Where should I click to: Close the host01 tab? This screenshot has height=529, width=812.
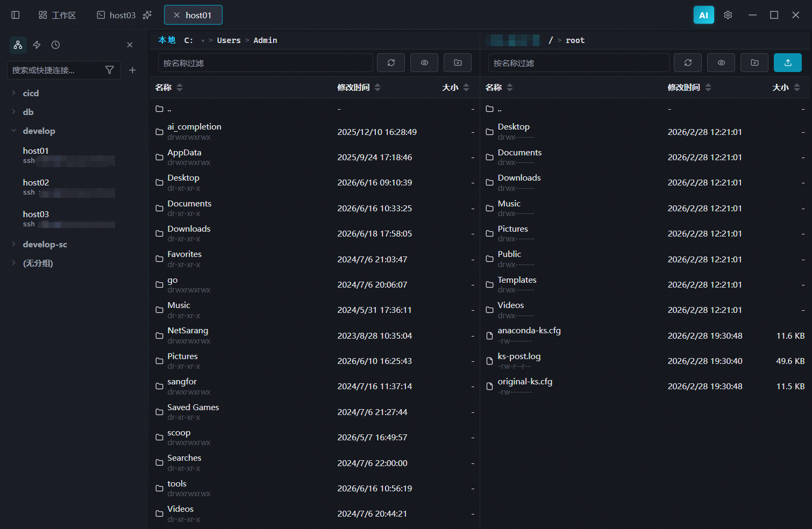[176, 15]
